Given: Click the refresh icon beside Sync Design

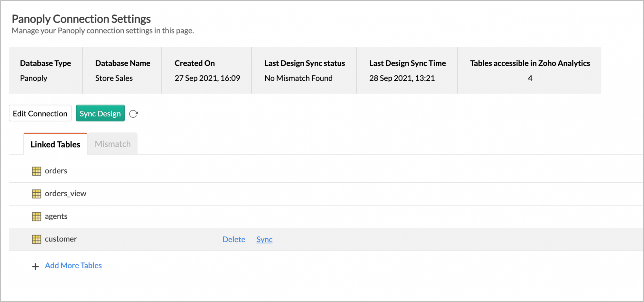Looking at the screenshot, I should [x=134, y=113].
